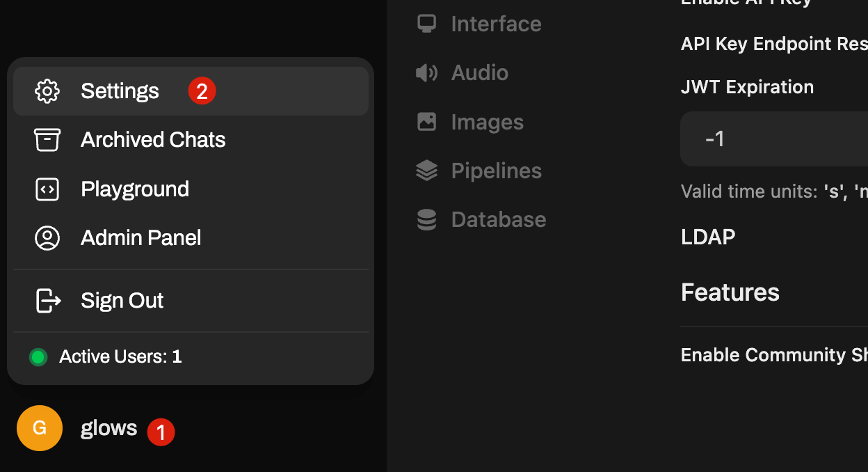Image resolution: width=868 pixels, height=472 pixels.
Task: Click the Pipelines layers icon
Action: (426, 171)
